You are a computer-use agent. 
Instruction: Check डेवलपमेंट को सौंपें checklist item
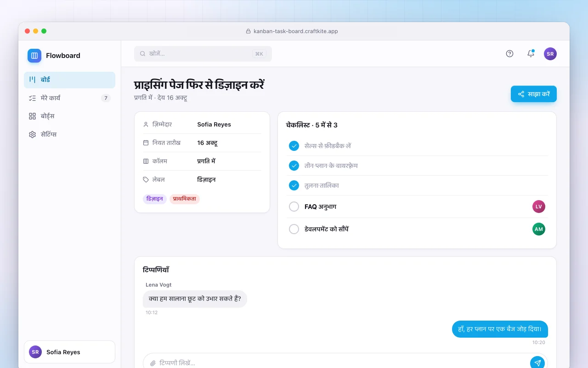(x=294, y=229)
